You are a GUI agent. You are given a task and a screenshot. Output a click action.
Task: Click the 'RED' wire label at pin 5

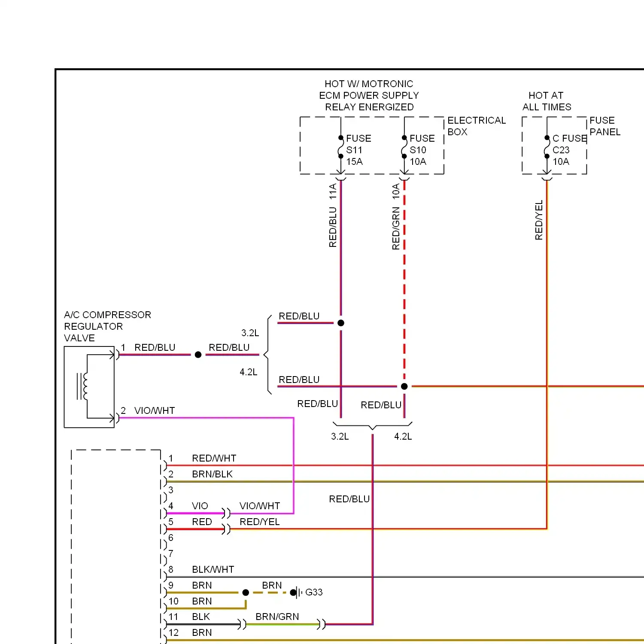[202, 522]
